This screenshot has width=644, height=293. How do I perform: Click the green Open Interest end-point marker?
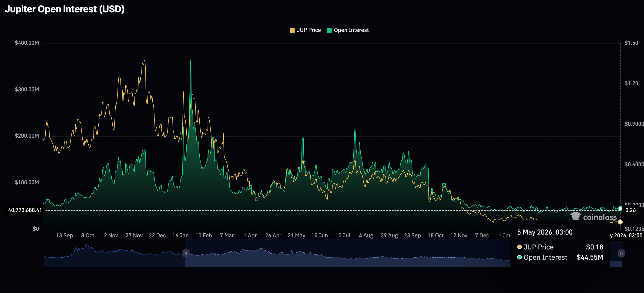tap(620, 208)
